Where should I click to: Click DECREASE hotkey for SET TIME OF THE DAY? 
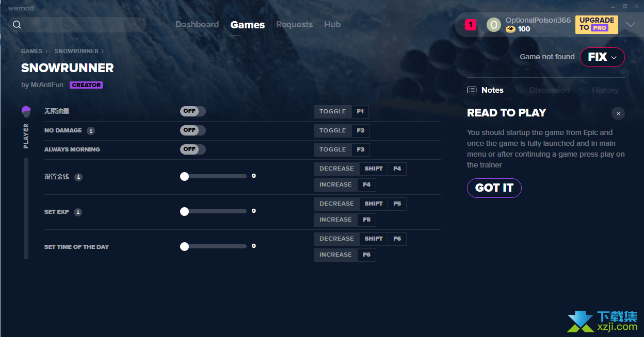(336, 239)
